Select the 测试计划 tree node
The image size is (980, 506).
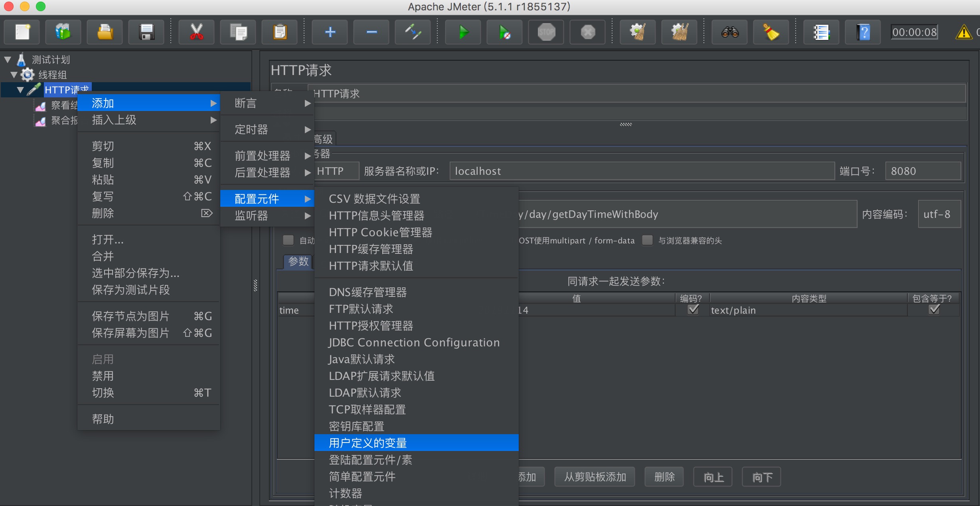[x=51, y=60]
